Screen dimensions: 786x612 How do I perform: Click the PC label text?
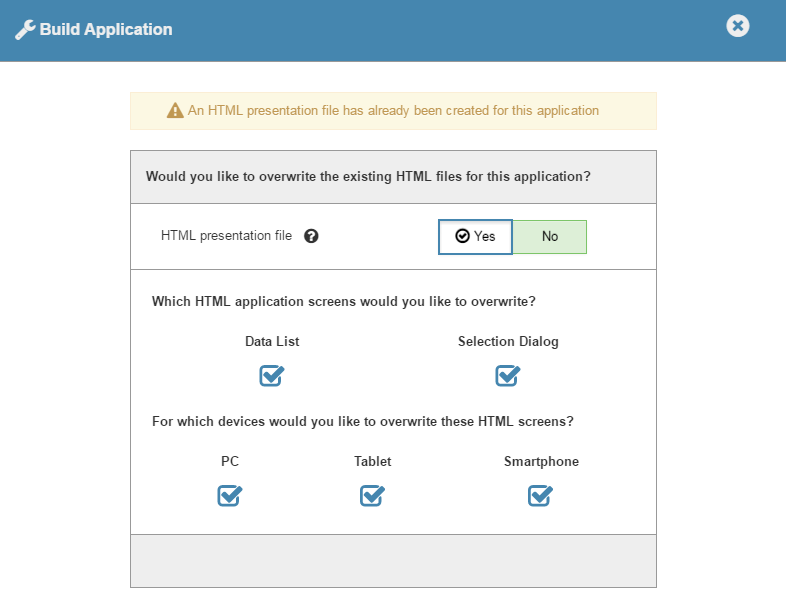(x=230, y=461)
